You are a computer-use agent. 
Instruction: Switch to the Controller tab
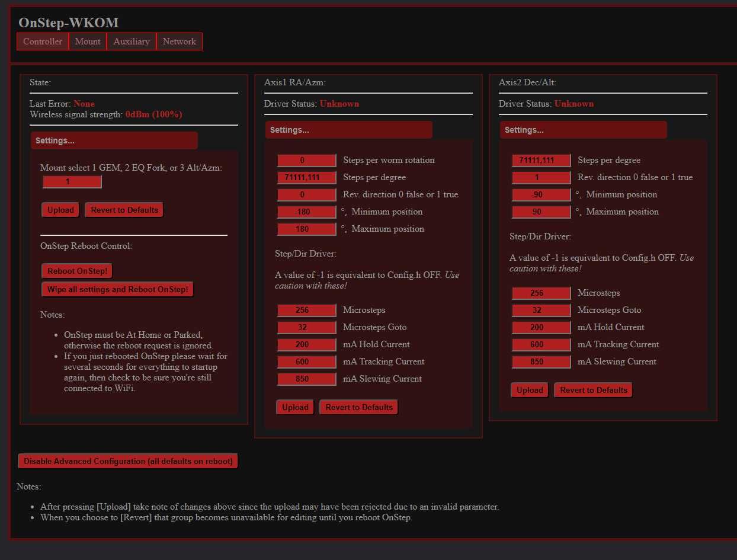[43, 41]
